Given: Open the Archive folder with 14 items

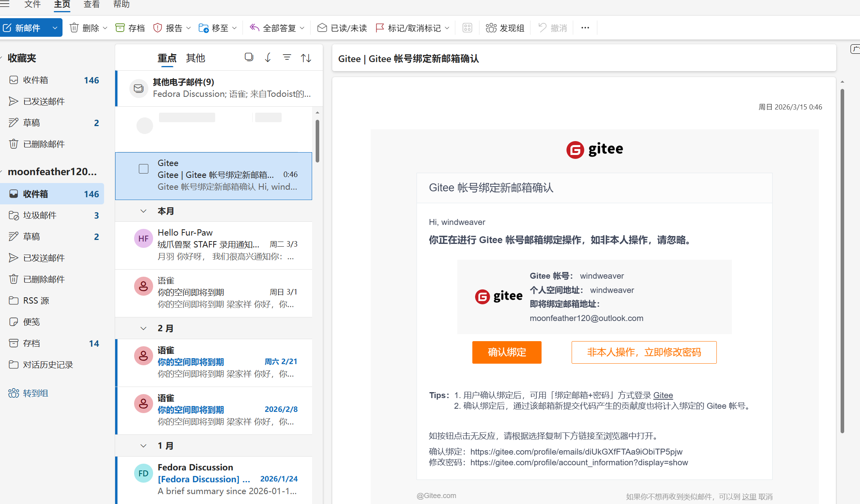Looking at the screenshot, I should coord(52,344).
